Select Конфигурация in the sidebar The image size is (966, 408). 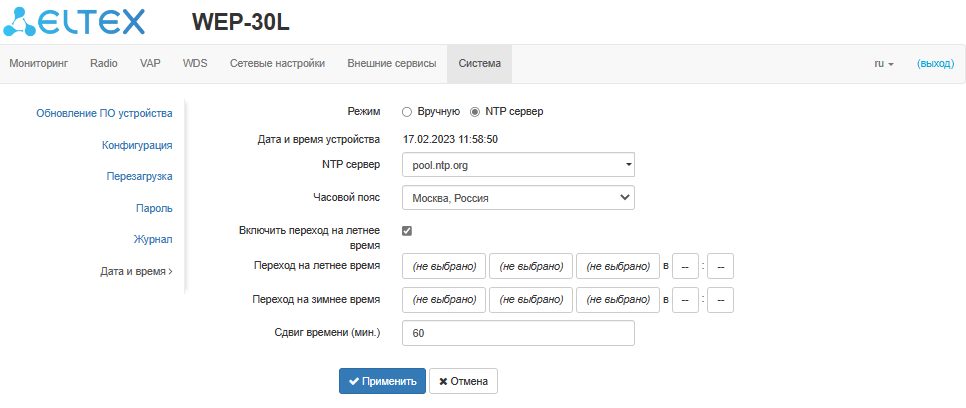137,145
